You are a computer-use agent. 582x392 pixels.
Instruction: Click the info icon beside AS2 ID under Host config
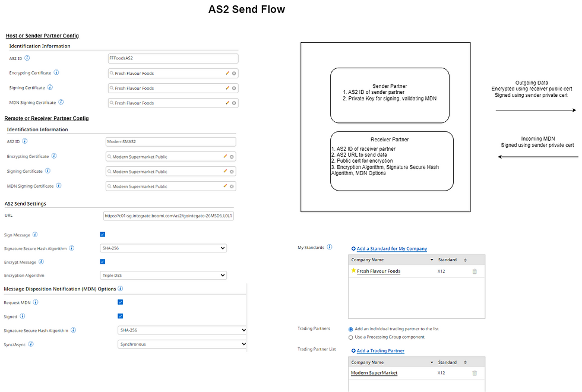tap(27, 58)
